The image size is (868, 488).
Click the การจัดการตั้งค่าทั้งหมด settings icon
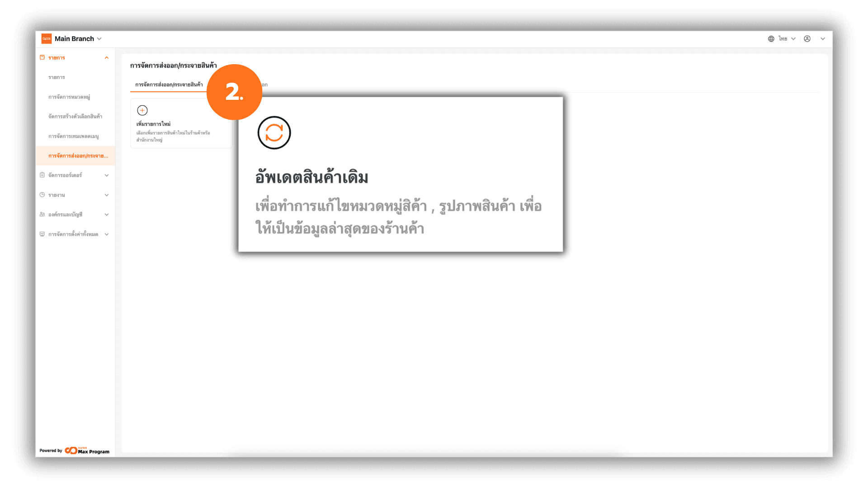42,234
